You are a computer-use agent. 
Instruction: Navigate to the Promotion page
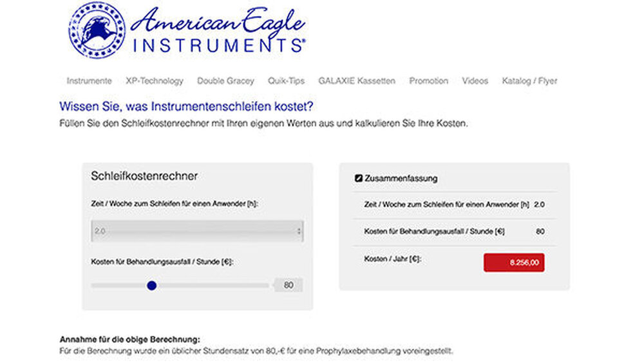click(x=428, y=81)
